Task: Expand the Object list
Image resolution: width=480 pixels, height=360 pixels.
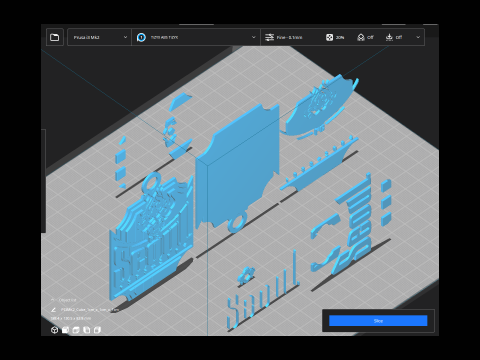Action: 64,300
